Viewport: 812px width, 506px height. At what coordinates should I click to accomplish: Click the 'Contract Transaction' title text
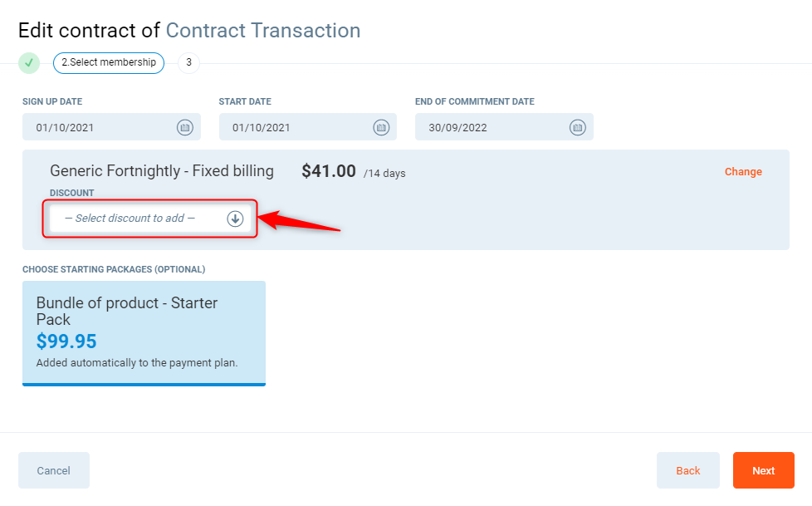(263, 31)
